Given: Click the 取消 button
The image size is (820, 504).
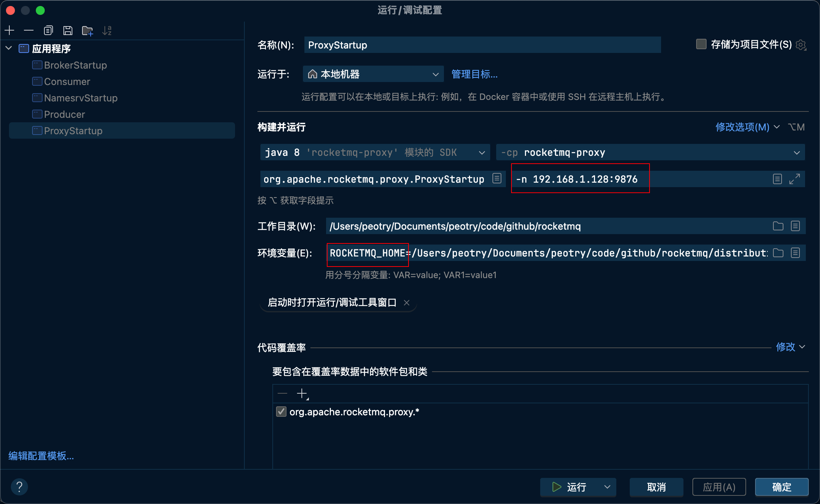Looking at the screenshot, I should click(x=656, y=487).
